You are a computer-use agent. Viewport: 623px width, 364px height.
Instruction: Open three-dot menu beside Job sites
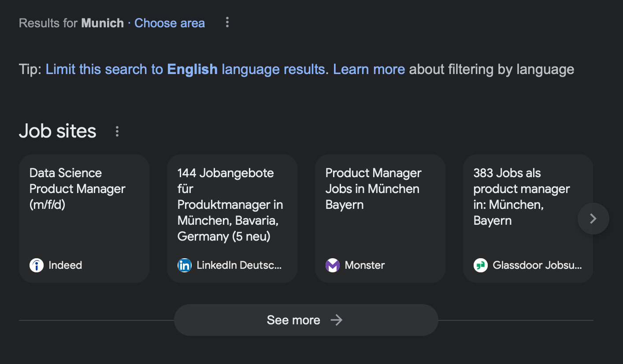coord(117,131)
